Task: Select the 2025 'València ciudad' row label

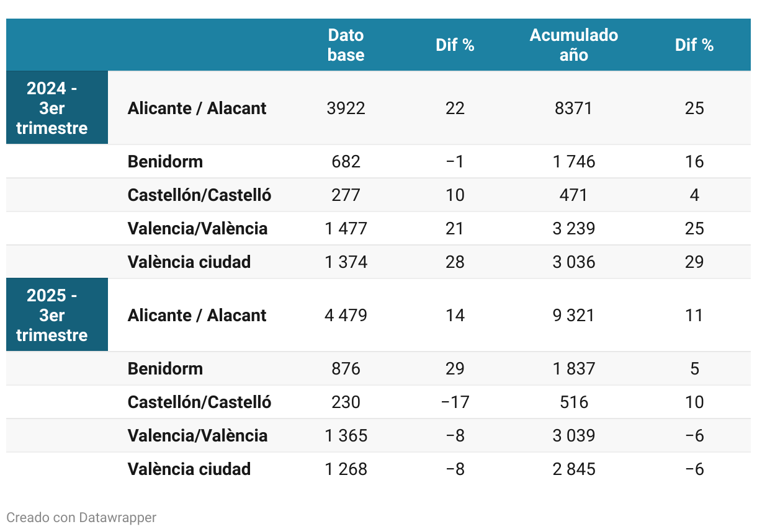Action: 189,469
